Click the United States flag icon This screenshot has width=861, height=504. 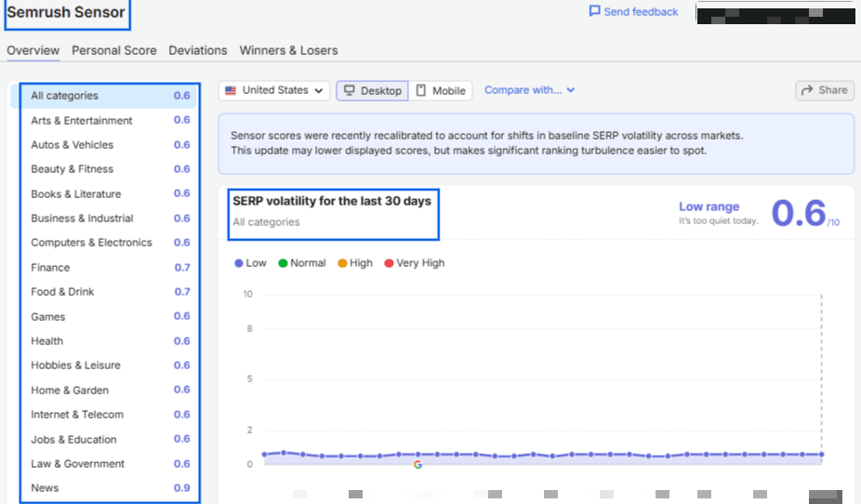[231, 90]
